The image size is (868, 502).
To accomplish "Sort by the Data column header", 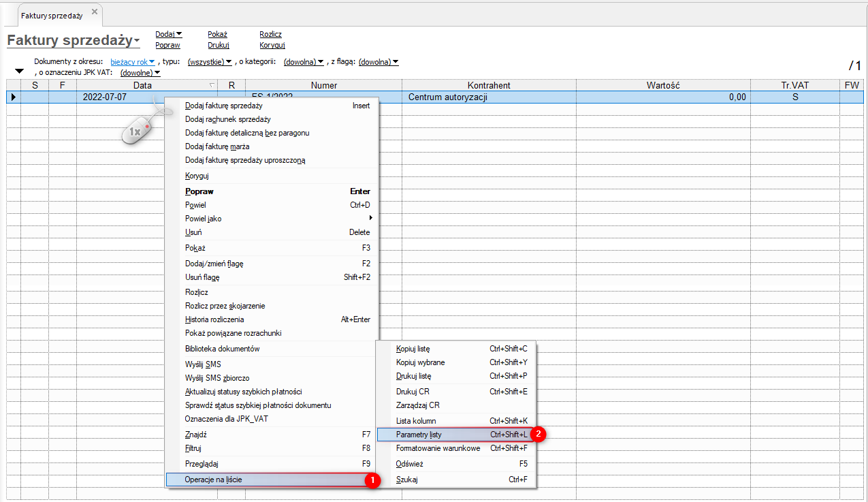I will tap(147, 85).
